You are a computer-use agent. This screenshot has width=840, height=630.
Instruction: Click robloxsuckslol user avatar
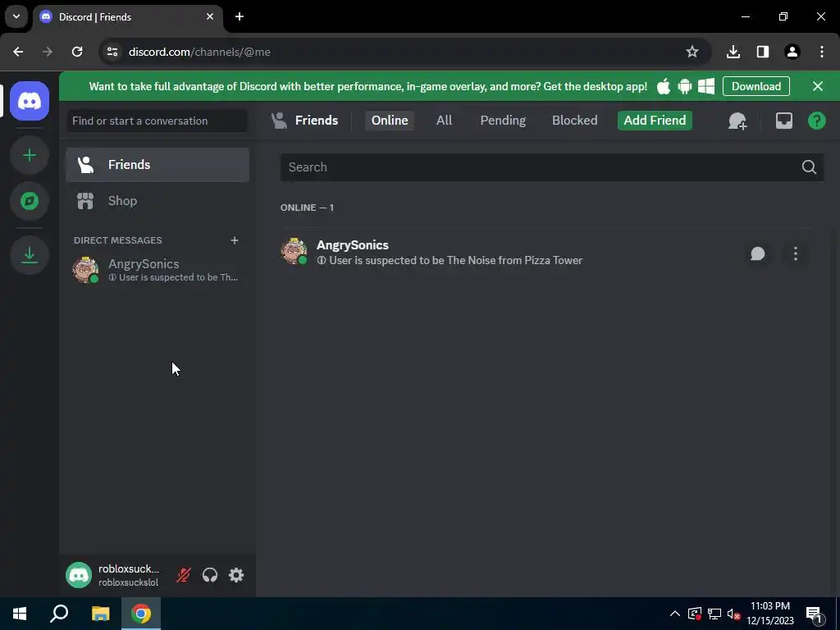[x=79, y=575]
